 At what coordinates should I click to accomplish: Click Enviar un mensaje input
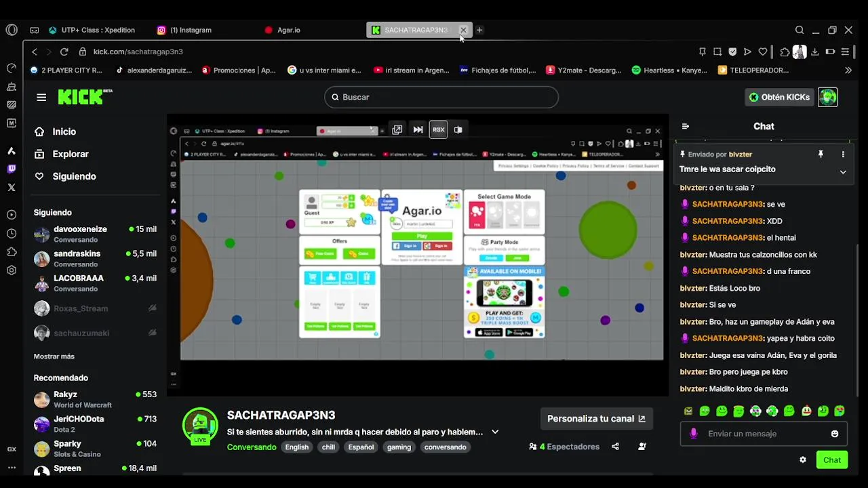764,434
